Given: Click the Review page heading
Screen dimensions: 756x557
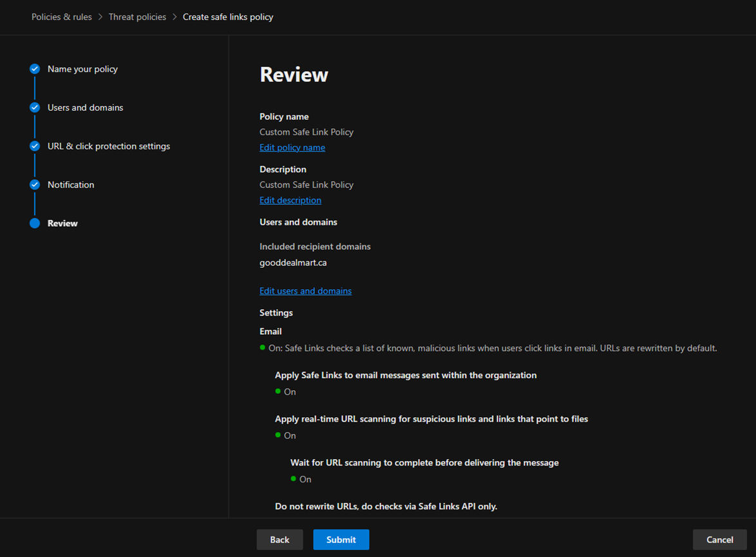Looking at the screenshot, I should 294,75.
